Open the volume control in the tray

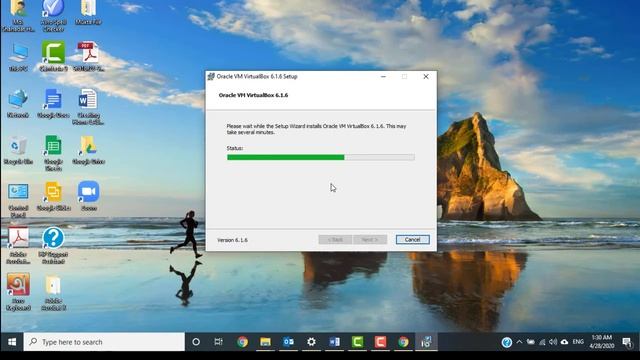point(553,342)
